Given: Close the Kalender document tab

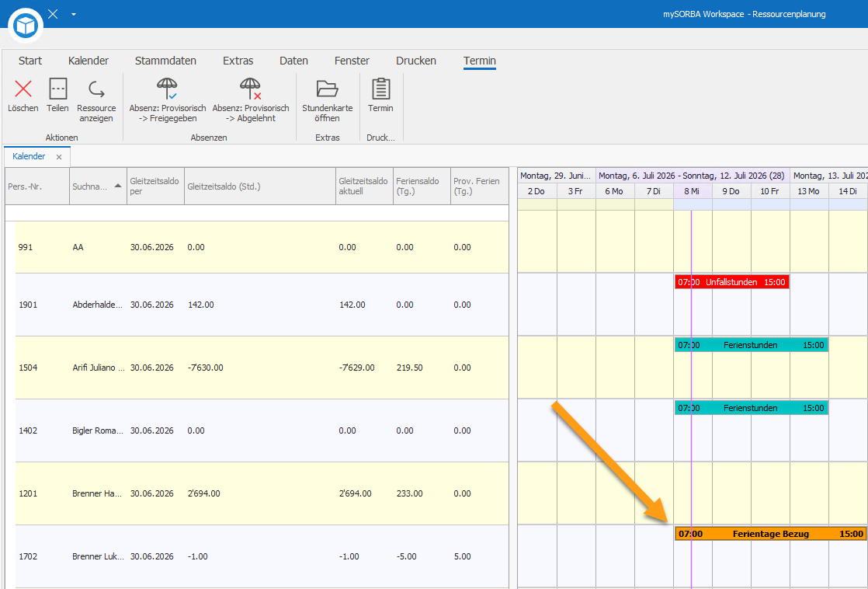Looking at the screenshot, I should click(x=59, y=158).
